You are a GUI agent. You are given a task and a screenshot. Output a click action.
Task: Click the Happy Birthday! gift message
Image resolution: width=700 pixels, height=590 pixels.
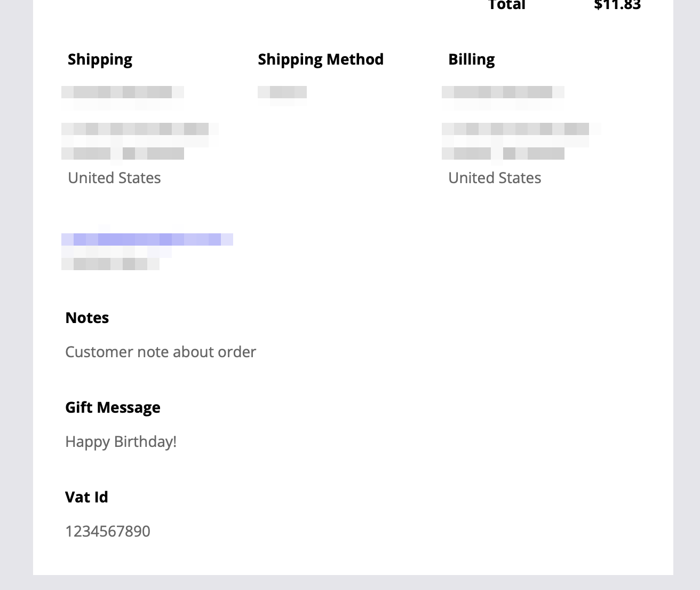point(121,442)
